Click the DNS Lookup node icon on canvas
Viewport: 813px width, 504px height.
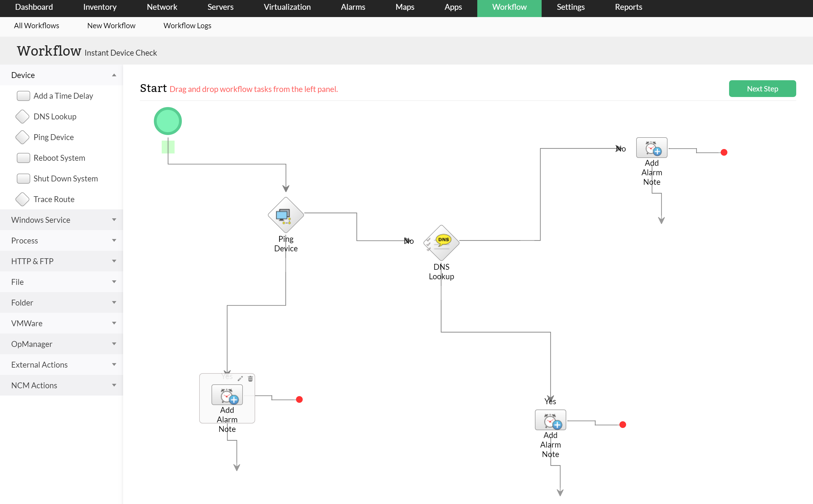click(x=441, y=243)
